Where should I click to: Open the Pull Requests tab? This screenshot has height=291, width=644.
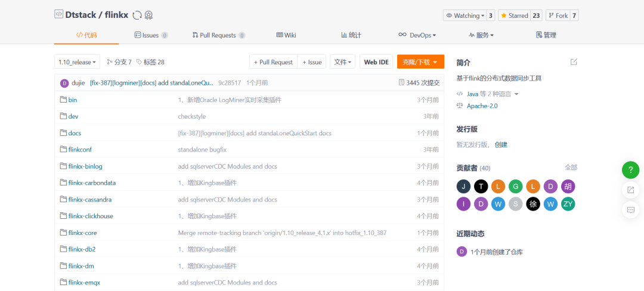pyautogui.click(x=218, y=35)
